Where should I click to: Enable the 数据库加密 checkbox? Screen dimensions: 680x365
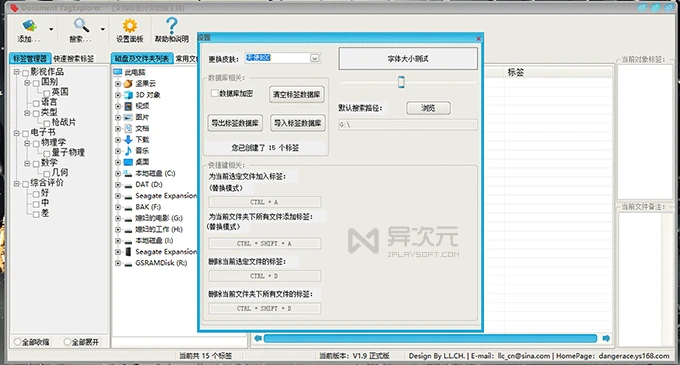(x=214, y=93)
